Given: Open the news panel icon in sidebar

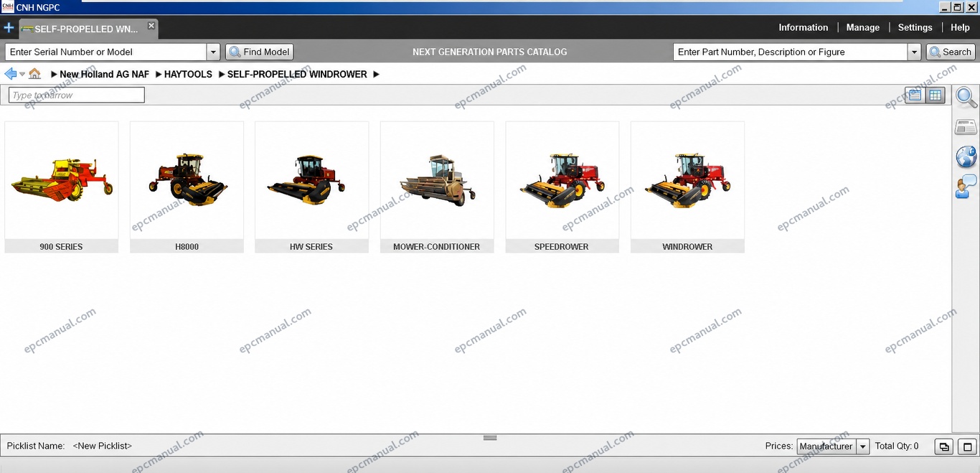Looking at the screenshot, I should (x=966, y=128).
